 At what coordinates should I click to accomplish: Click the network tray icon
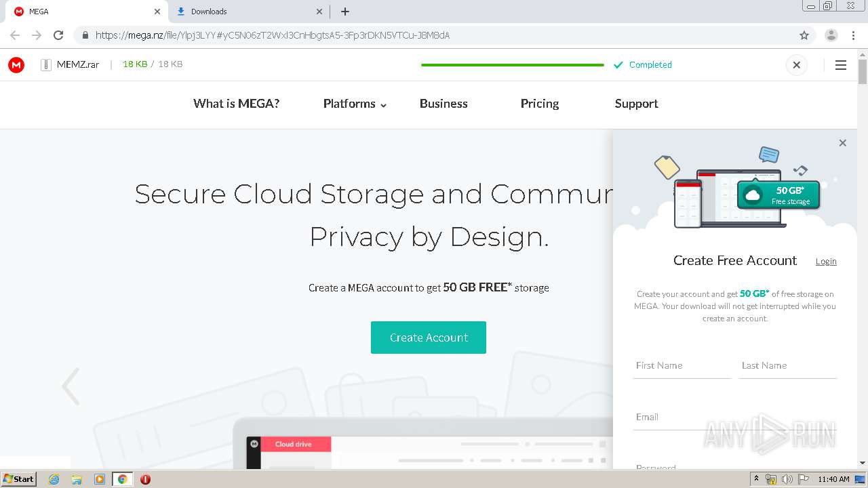771,479
